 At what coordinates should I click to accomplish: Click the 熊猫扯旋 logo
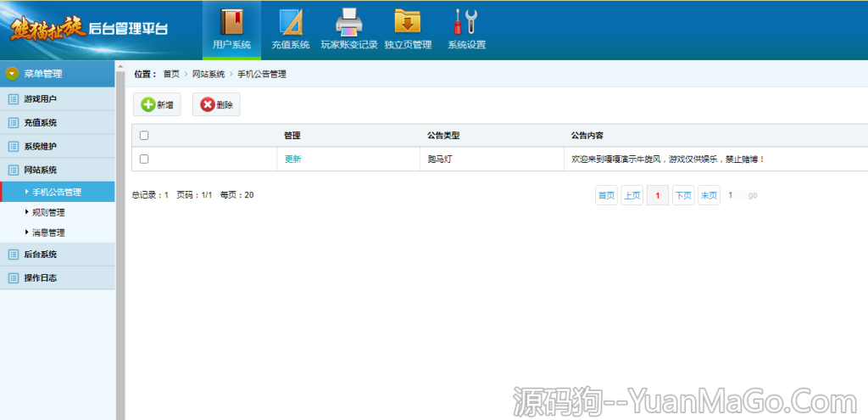pyautogui.click(x=47, y=30)
